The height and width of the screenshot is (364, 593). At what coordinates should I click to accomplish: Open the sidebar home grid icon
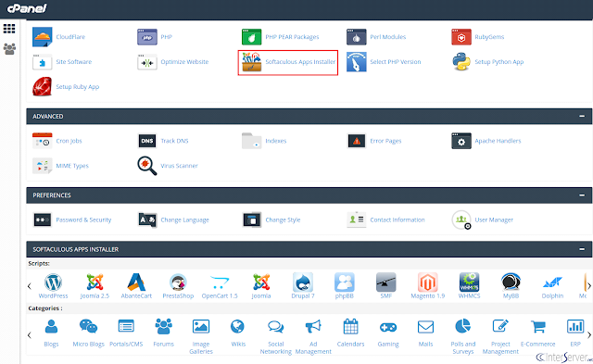[x=9, y=29]
